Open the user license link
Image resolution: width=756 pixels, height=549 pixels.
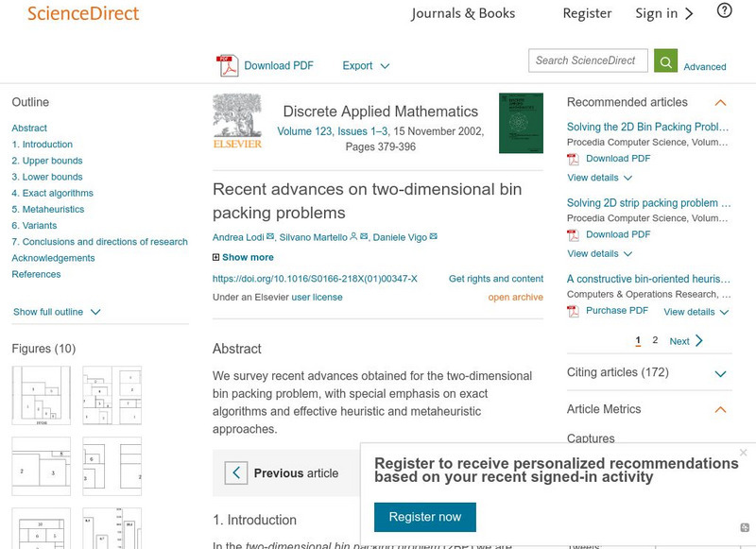click(x=317, y=298)
